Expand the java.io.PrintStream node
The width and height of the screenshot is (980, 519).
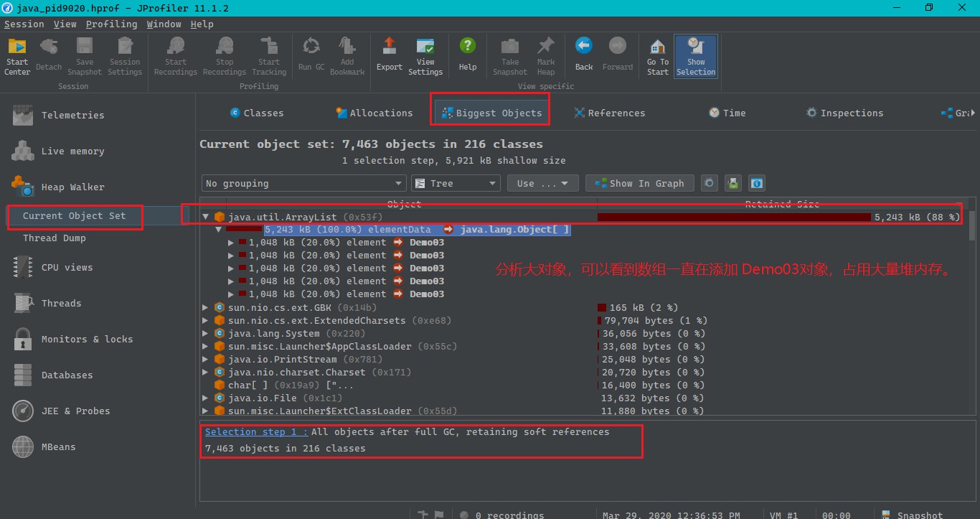coord(205,359)
